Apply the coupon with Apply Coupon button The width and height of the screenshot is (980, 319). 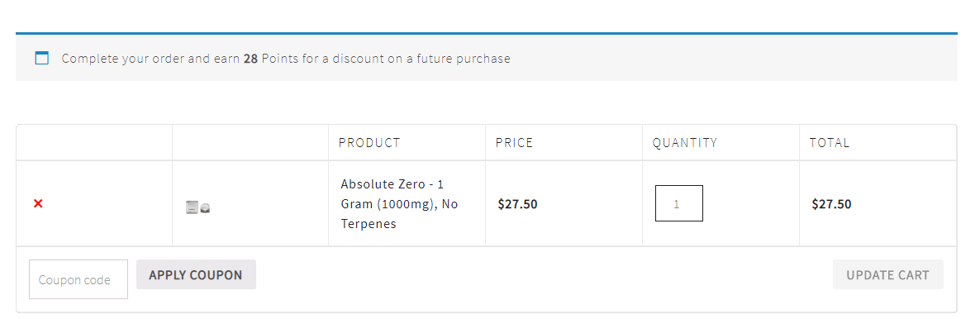tap(196, 274)
